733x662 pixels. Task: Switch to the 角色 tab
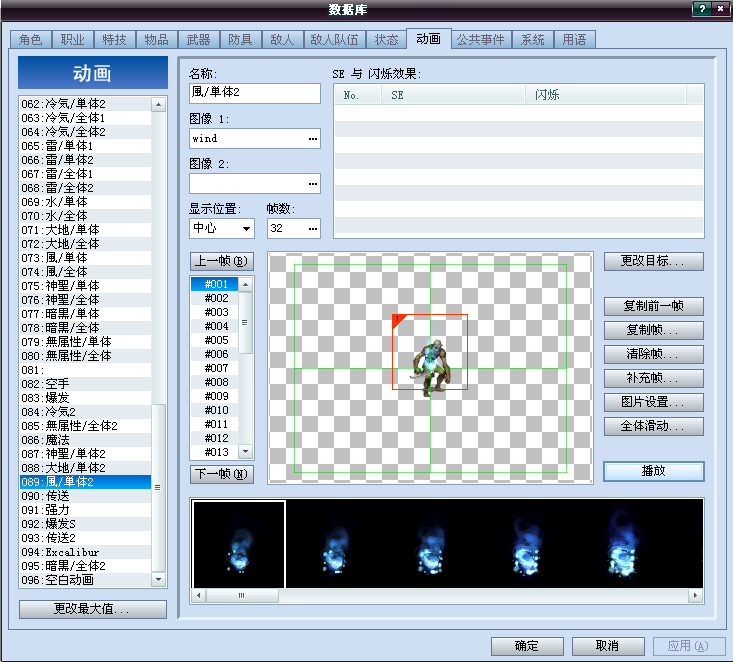click(30, 40)
